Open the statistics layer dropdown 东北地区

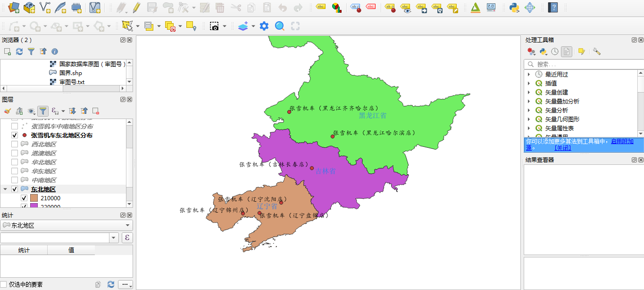67,225
